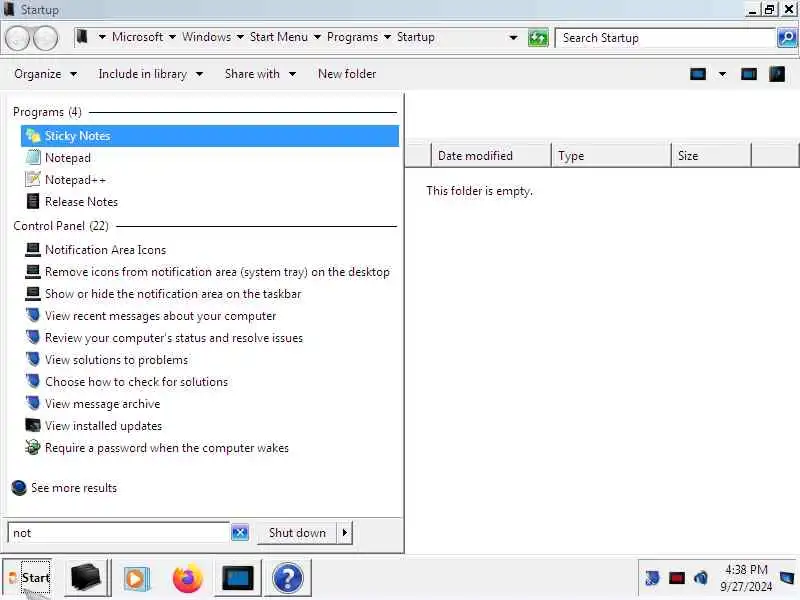Expand the Shut down options arrow
This screenshot has height=600, width=800.
345,533
